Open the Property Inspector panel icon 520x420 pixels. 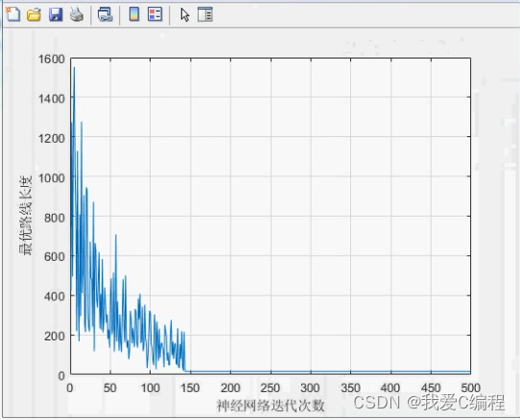pos(205,14)
